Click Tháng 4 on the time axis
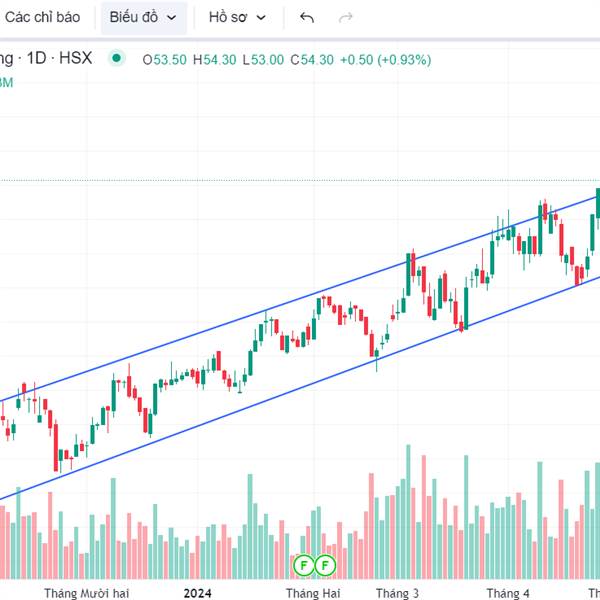Image resolution: width=600 pixels, height=600 pixels. (508, 593)
